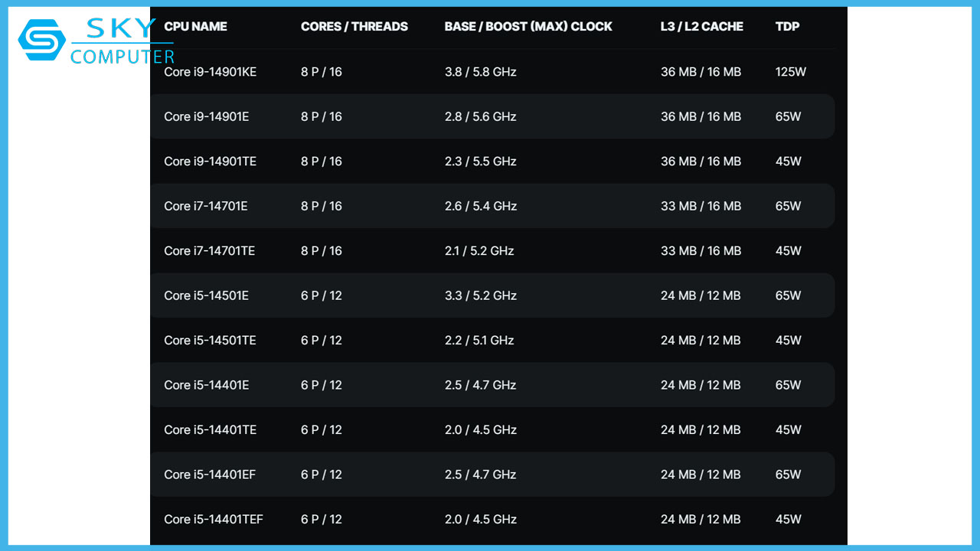Select the Core i9-14901E CPU name
Screen dimensions: 980x551
pyautogui.click(x=206, y=117)
